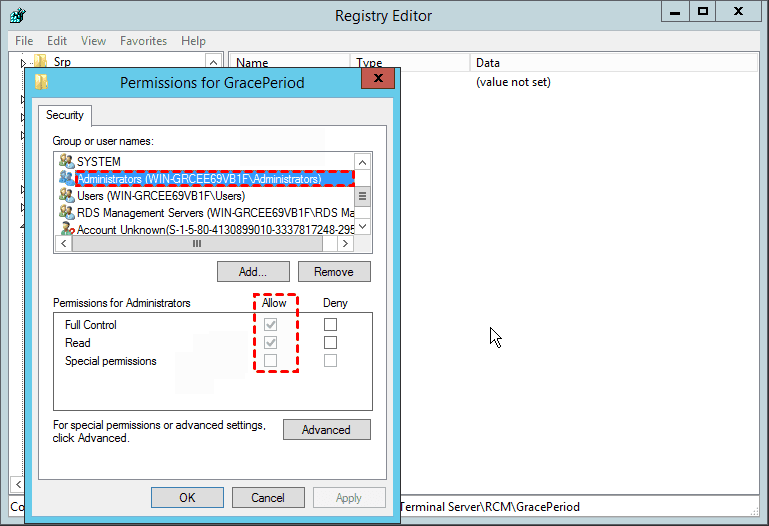Click group list scroll up arrow
This screenshot has height=526, width=769.
362,162
